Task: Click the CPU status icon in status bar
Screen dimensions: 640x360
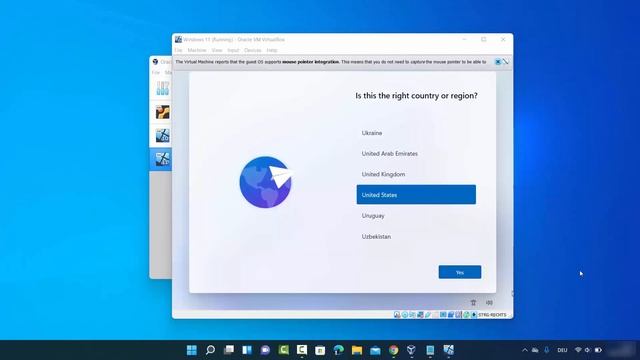Action: [458, 315]
